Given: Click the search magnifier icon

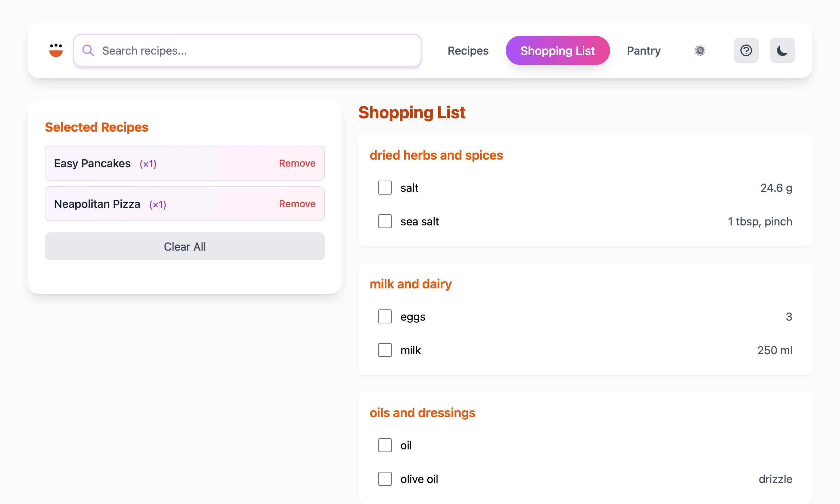Looking at the screenshot, I should pyautogui.click(x=88, y=50).
